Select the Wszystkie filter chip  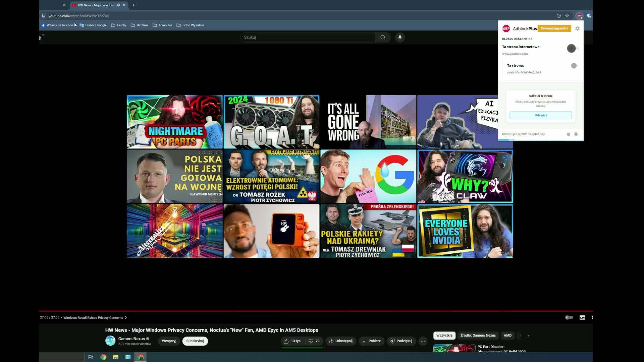pyautogui.click(x=444, y=336)
